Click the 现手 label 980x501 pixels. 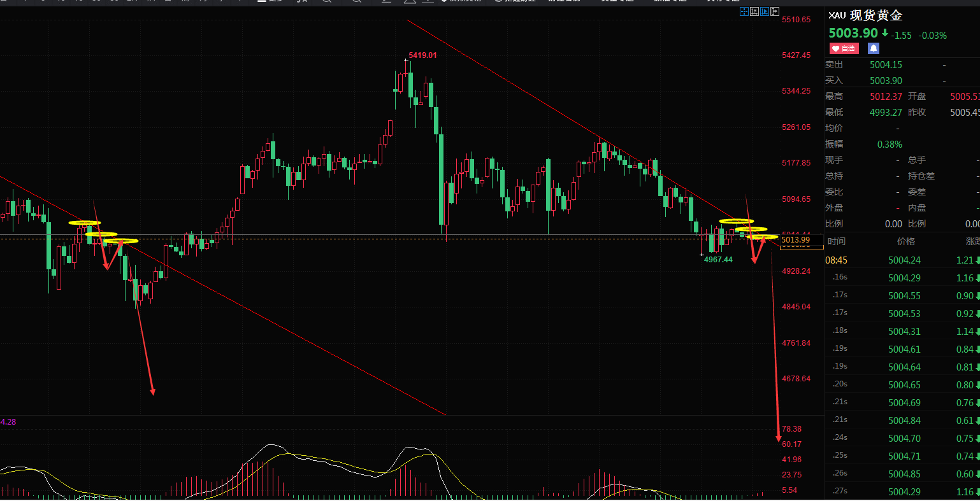point(834,160)
